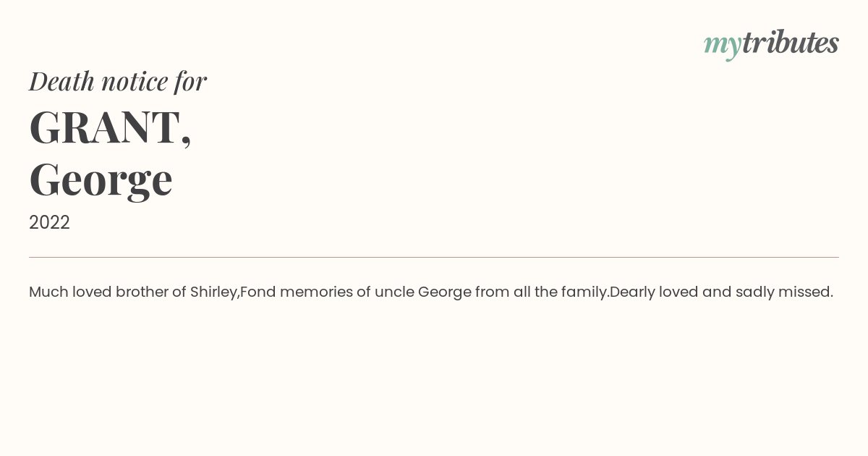The height and width of the screenshot is (456, 868).
Task: Click the surname "GRANT," heading
Action: [x=110, y=127]
